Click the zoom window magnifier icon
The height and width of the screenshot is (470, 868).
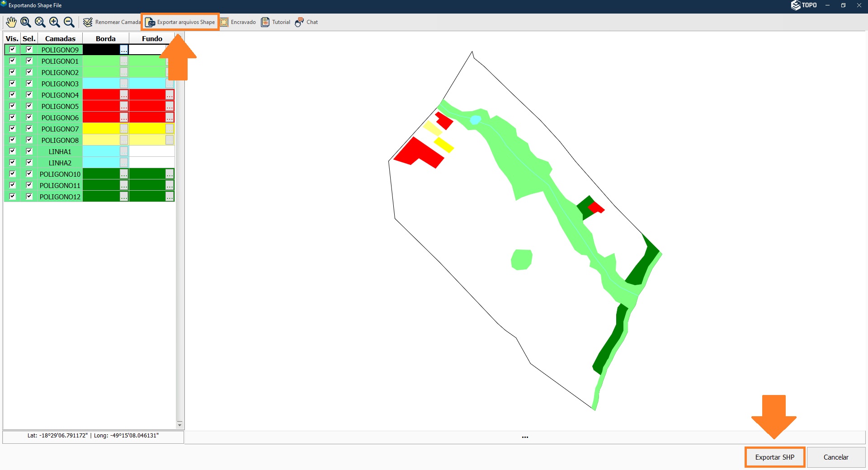coord(26,22)
